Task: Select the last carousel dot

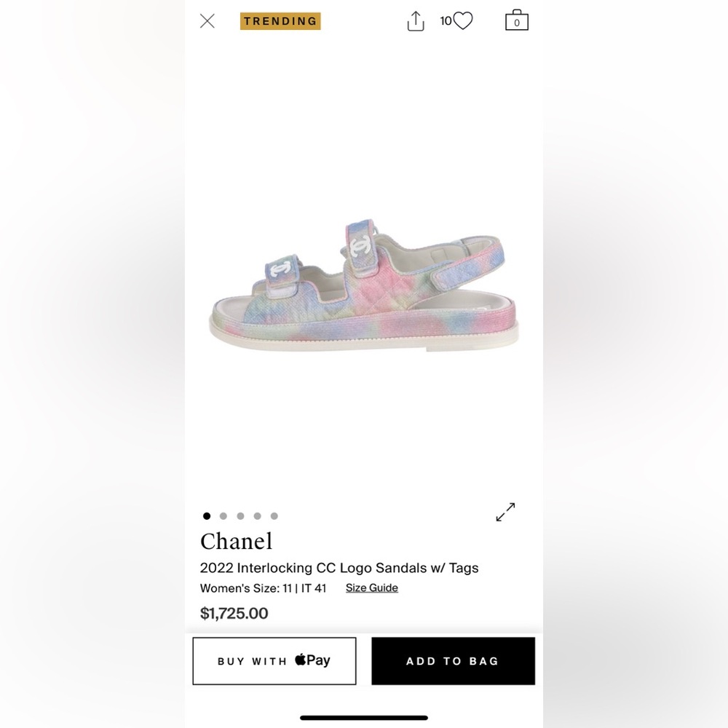Action: pos(274,515)
